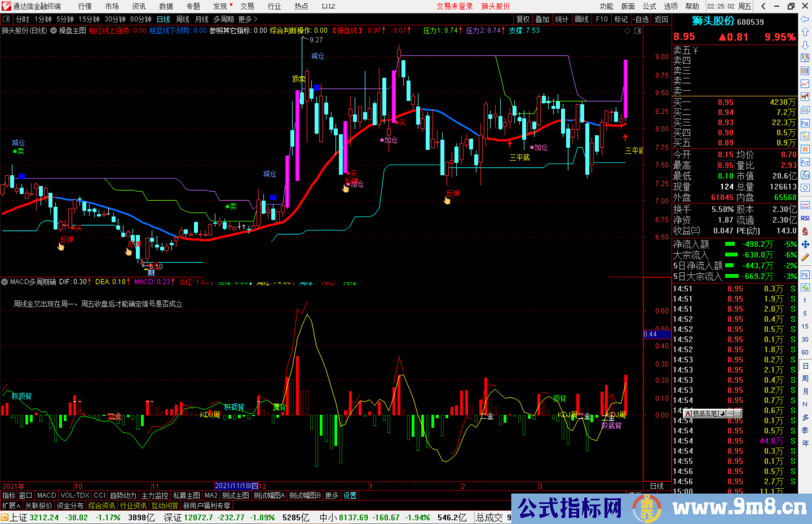This screenshot has width=812, height=524.
Task: Switch to the 周线 tab
Action: (x=183, y=19)
